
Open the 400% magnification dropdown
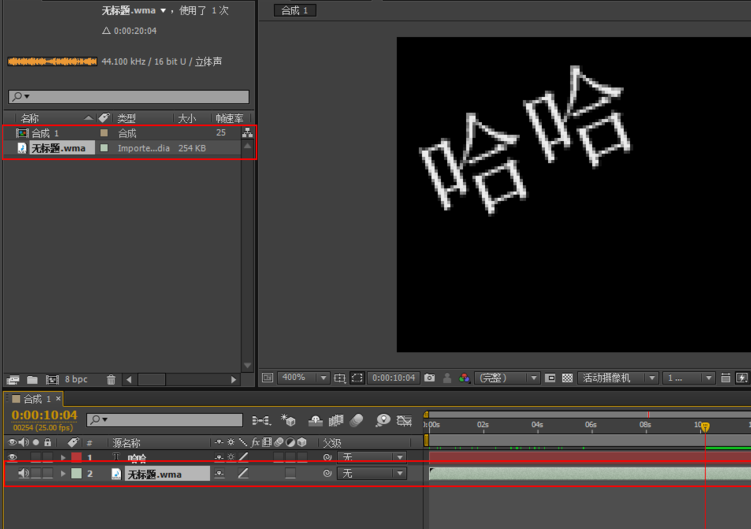tap(302, 378)
